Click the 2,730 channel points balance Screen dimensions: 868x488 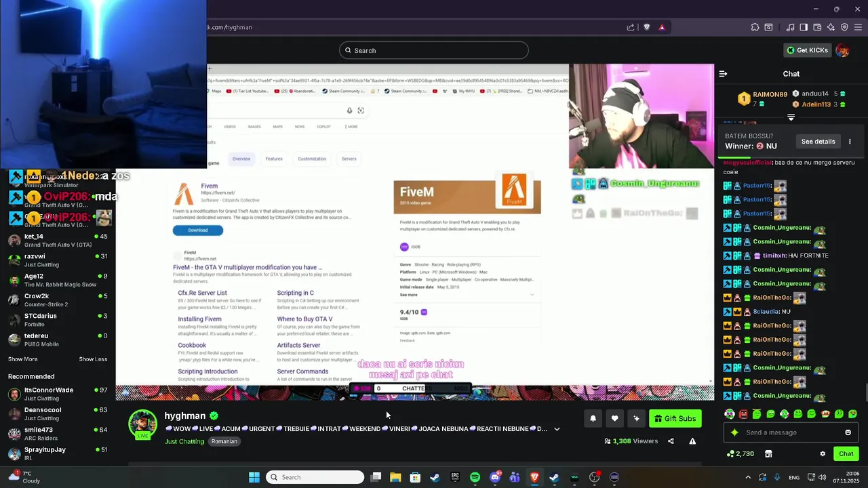pyautogui.click(x=740, y=454)
